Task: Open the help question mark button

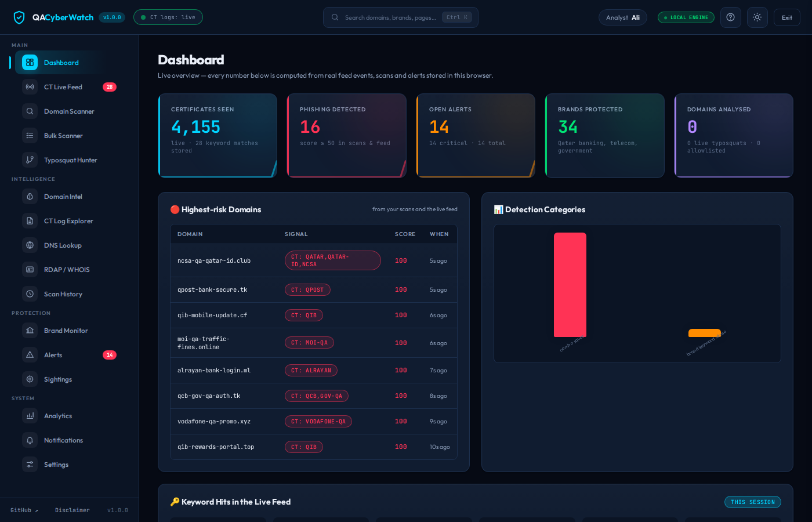Action: 731,17
